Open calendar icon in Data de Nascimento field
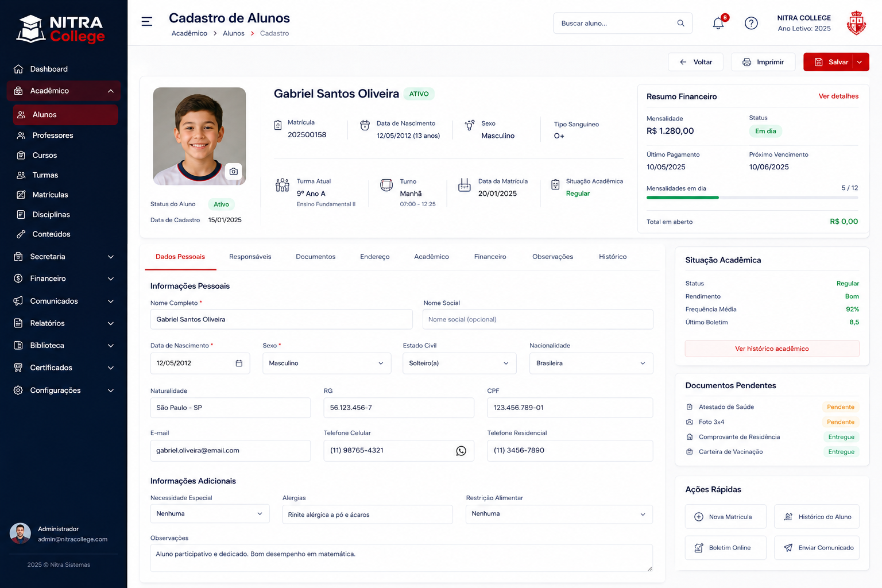 tap(239, 363)
